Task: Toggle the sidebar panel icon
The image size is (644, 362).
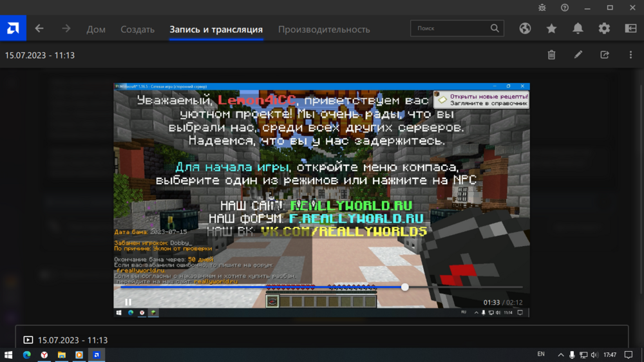Action: [631, 28]
